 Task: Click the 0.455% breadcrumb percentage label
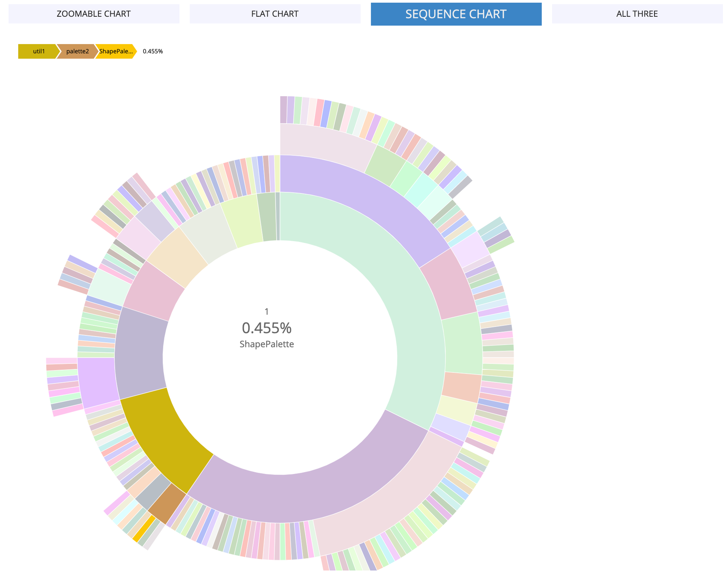point(153,51)
